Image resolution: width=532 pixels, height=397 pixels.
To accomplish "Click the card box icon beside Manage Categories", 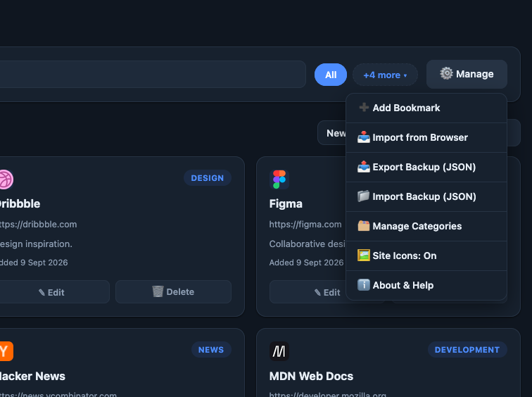I will click(364, 226).
